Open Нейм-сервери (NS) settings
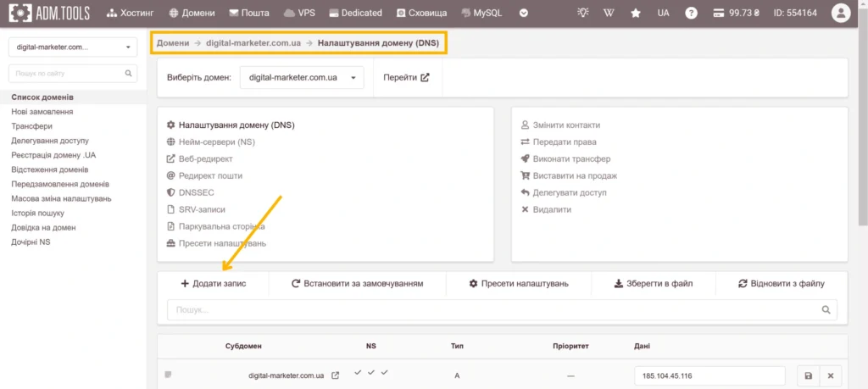 [211, 142]
